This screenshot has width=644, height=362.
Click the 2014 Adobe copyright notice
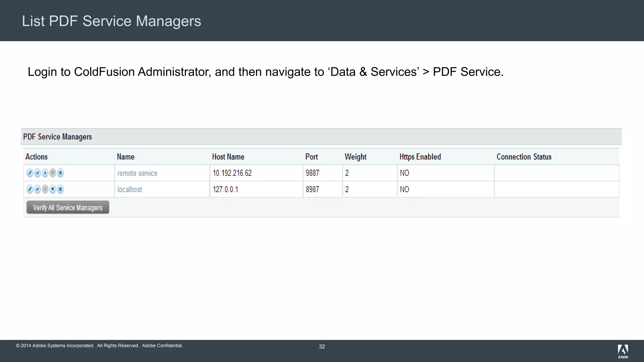[x=99, y=346]
